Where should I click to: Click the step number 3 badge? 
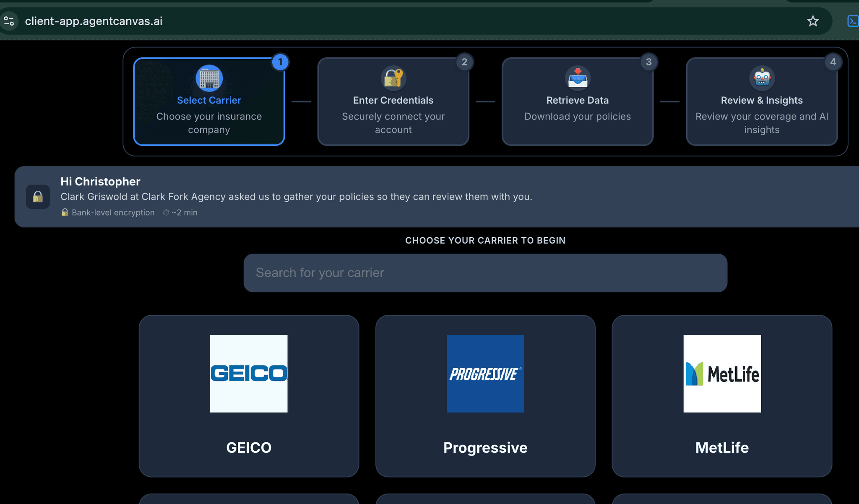[648, 62]
